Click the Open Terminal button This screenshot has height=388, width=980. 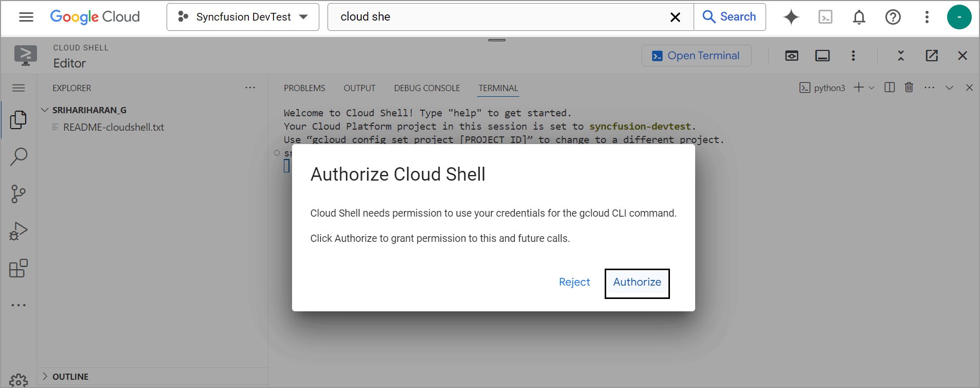point(697,56)
